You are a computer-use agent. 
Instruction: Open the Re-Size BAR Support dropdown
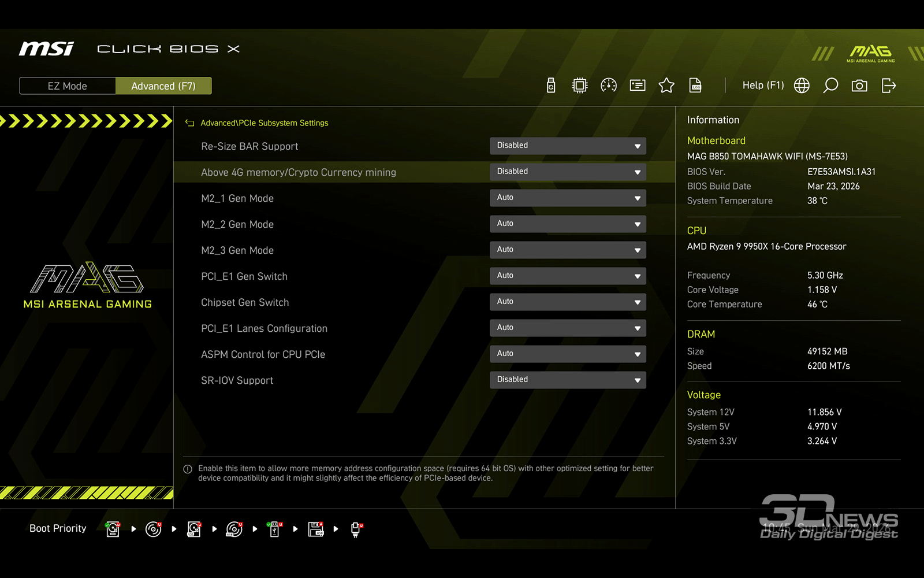pos(568,146)
